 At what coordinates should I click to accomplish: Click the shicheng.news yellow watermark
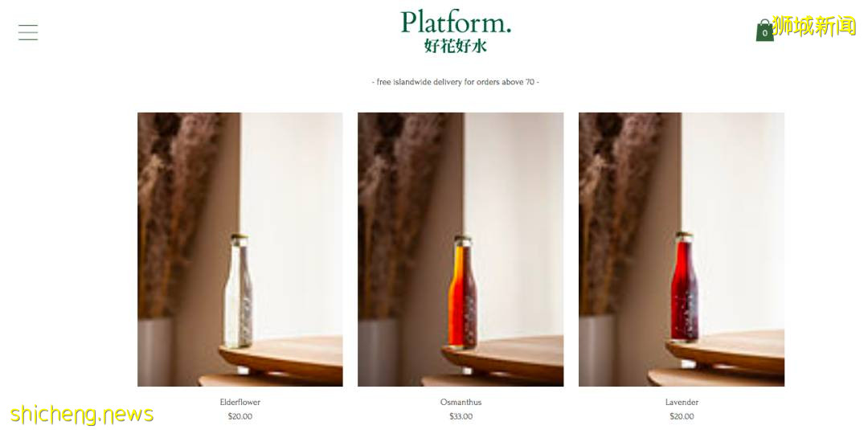pos(82,415)
